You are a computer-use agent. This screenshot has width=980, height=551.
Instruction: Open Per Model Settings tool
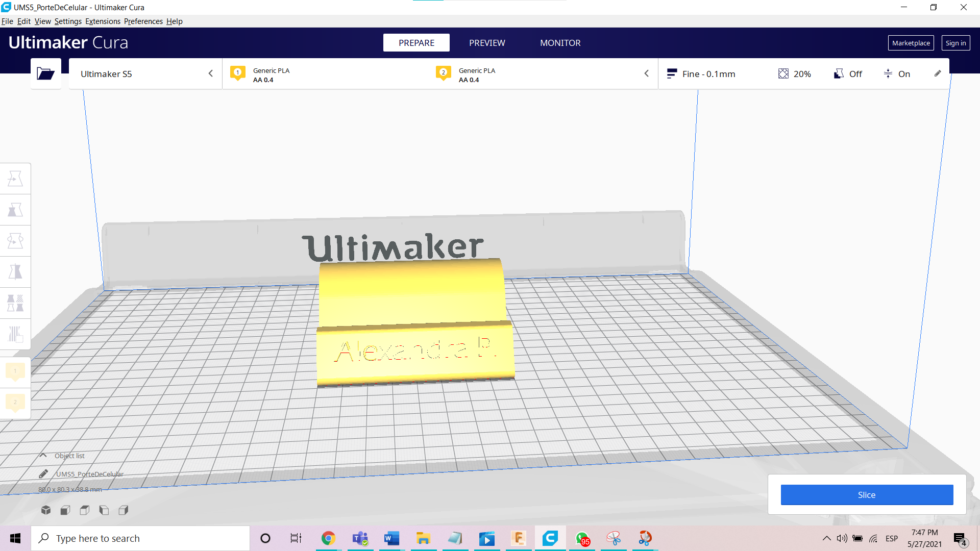coord(15,303)
